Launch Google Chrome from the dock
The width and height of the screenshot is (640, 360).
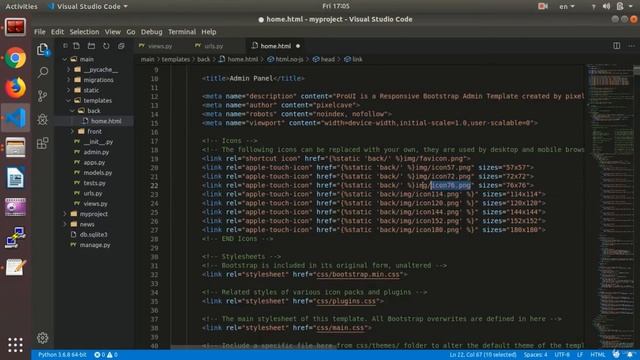pos(16,58)
